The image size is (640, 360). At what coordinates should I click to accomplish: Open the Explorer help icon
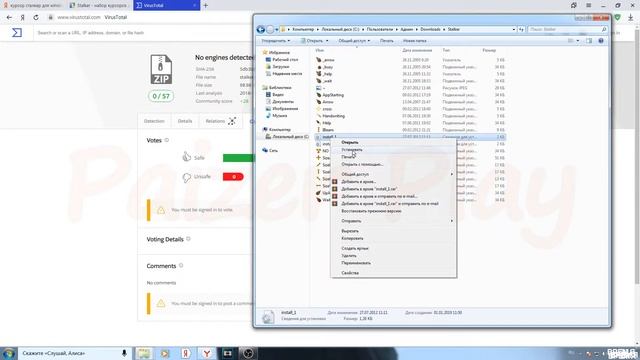(x=601, y=41)
